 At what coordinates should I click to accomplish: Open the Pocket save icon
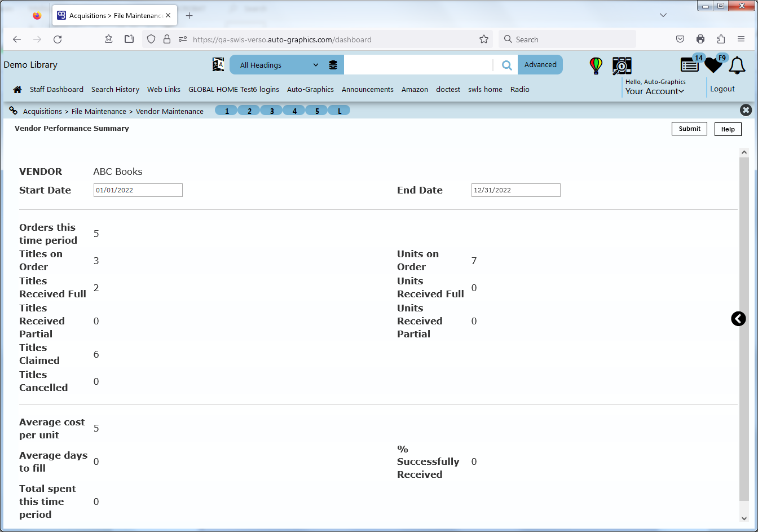point(680,39)
